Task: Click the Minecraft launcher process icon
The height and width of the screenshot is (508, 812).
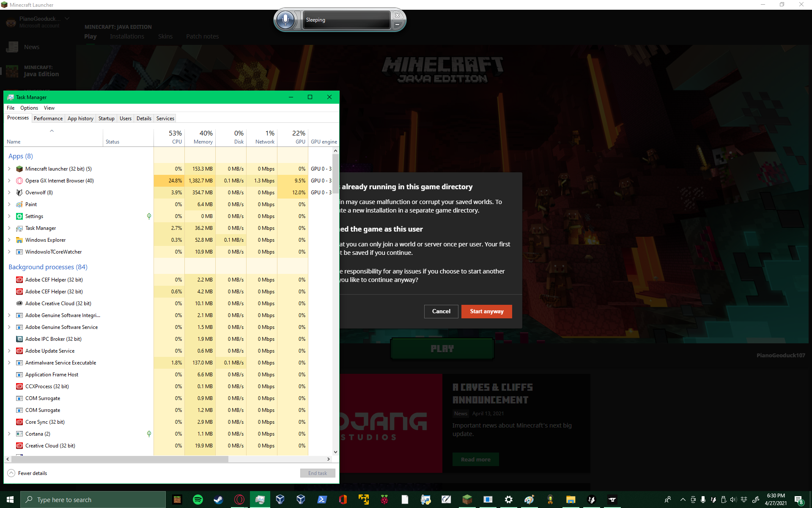Action: coord(19,169)
